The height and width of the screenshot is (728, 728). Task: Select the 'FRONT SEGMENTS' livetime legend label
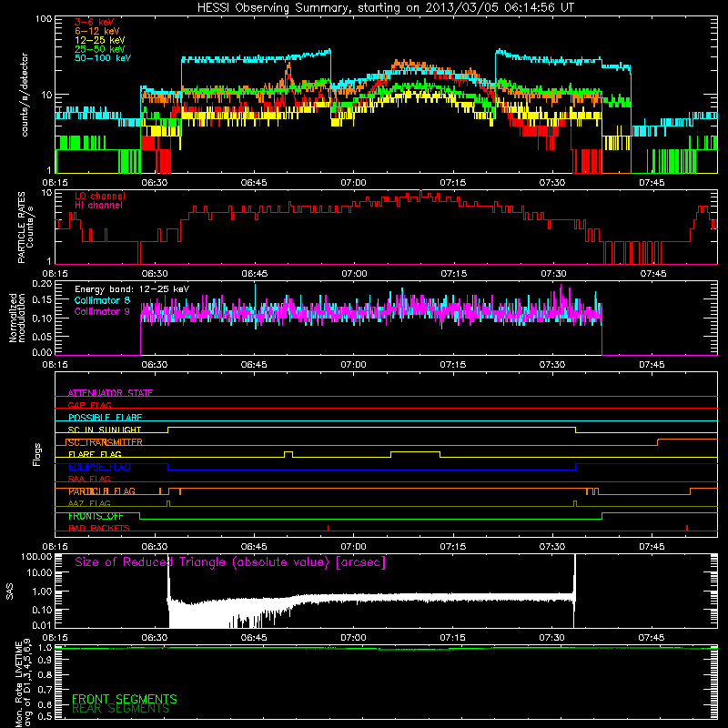pyautogui.click(x=125, y=699)
